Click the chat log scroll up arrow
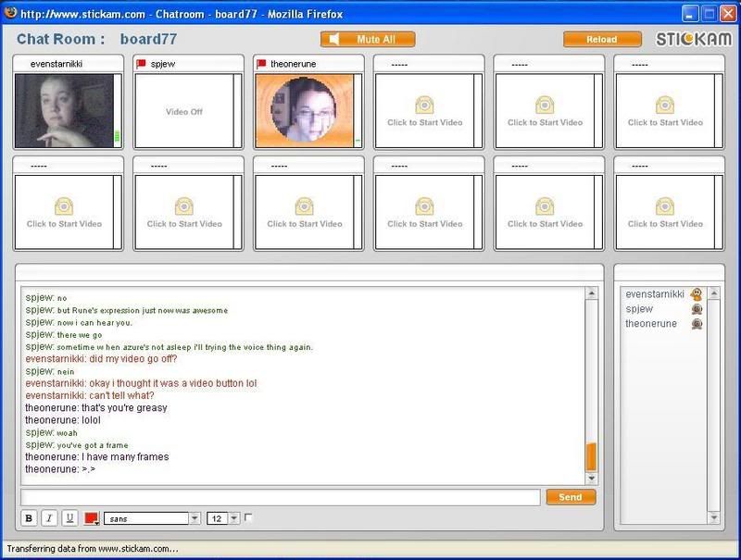Viewport: 741px width, 560px height. [x=591, y=293]
